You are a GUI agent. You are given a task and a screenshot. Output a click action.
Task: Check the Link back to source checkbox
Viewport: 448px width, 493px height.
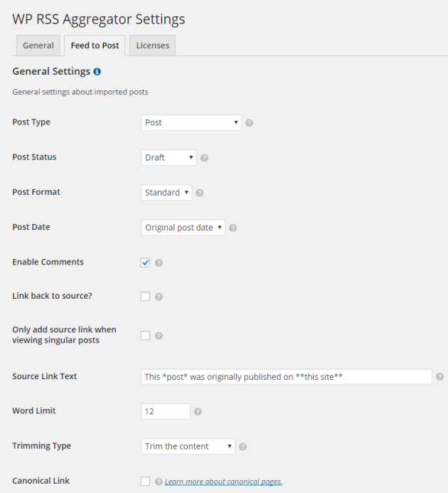pyautogui.click(x=145, y=296)
